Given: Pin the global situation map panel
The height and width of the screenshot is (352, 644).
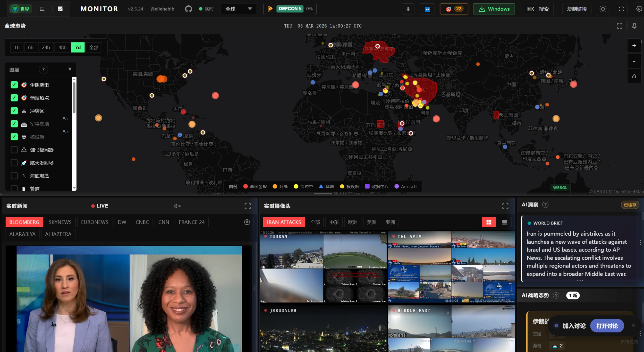Looking at the screenshot, I should pos(634,26).
